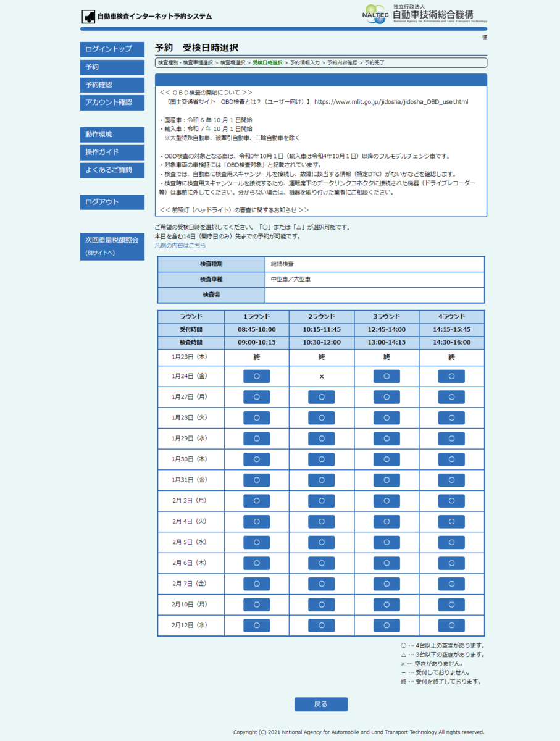Click the 検査場 header cell

pyautogui.click(x=211, y=295)
